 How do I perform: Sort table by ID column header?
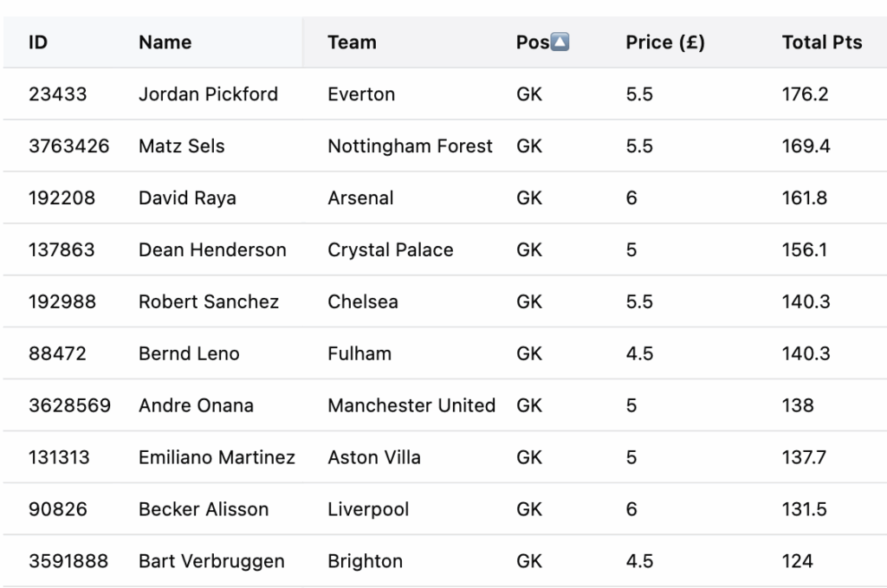(38, 42)
